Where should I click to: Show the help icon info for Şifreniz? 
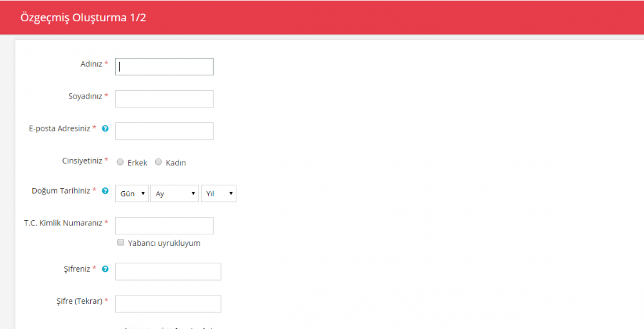(x=105, y=268)
